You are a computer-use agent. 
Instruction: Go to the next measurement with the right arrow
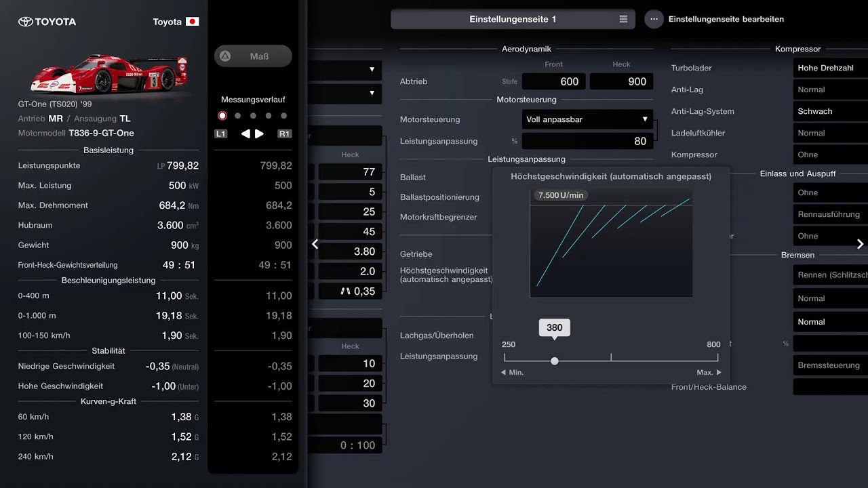point(259,134)
